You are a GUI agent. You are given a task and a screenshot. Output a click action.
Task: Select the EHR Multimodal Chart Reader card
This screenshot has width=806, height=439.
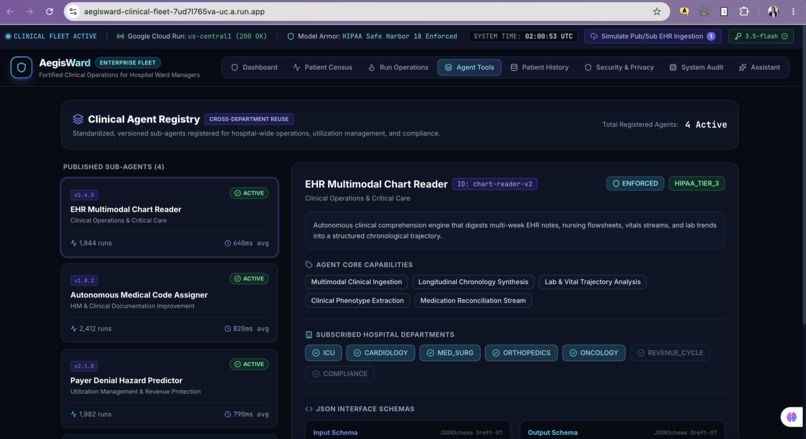(170, 217)
